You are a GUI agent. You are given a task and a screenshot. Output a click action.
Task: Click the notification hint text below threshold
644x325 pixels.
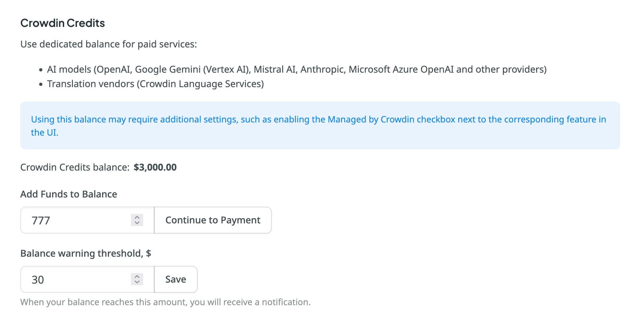pyautogui.click(x=165, y=302)
